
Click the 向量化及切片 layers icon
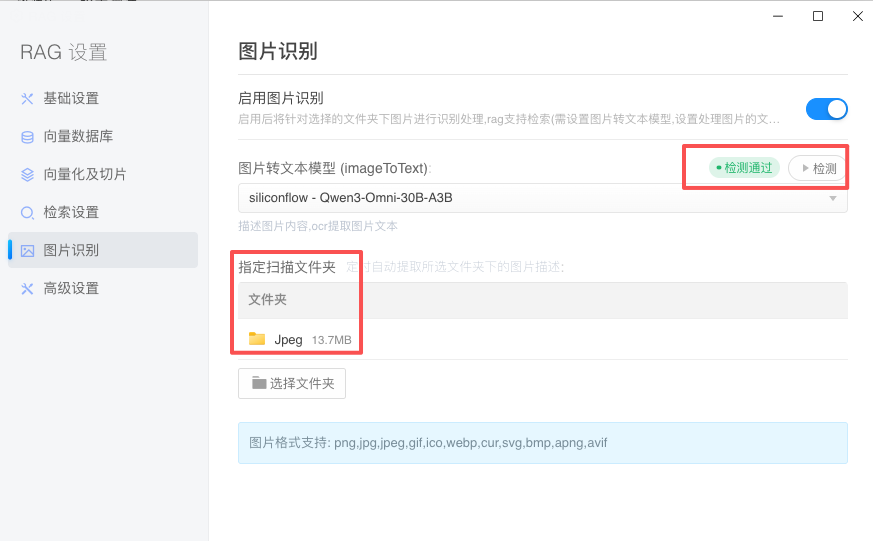tap(28, 175)
